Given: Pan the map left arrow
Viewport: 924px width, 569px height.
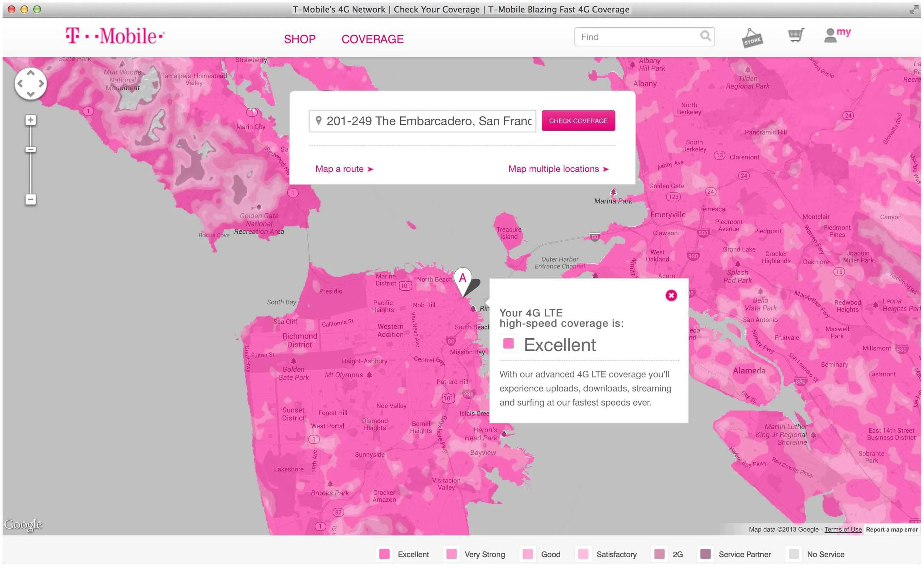Looking at the screenshot, I should point(20,84).
